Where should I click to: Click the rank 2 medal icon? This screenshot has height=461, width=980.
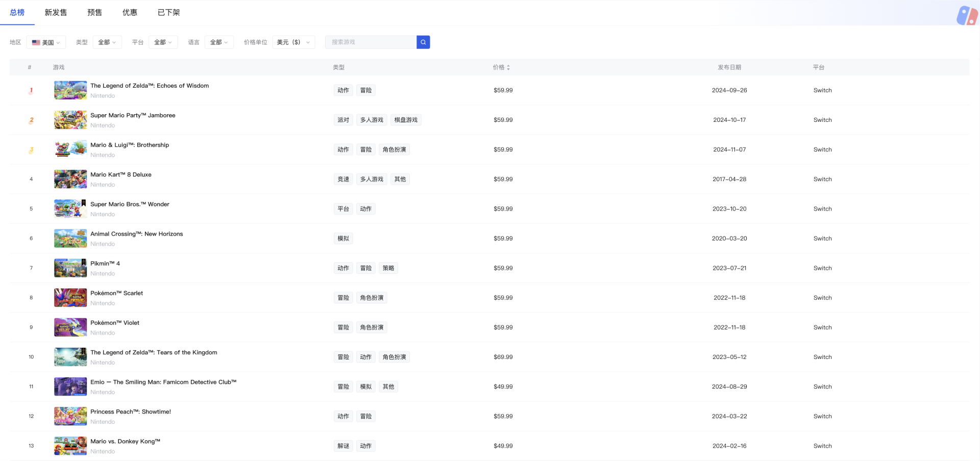(31, 120)
